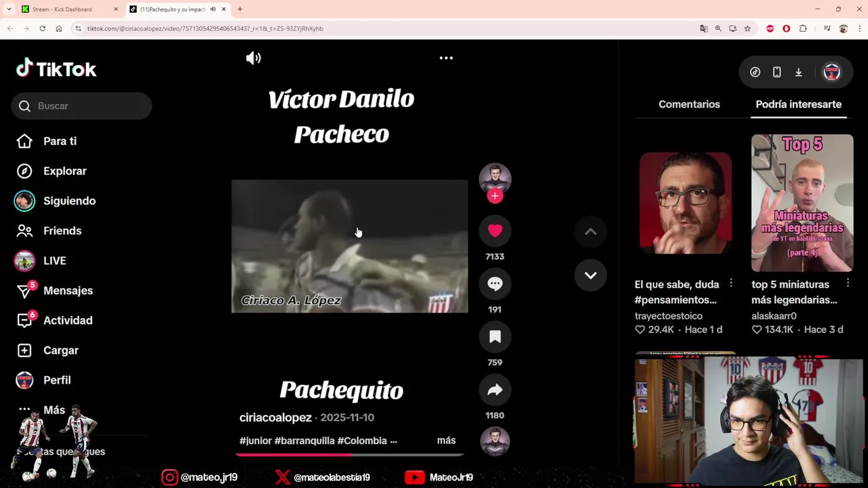This screenshot has width=868, height=488.
Task: Click the #Colombia hashtag
Action: click(361, 441)
